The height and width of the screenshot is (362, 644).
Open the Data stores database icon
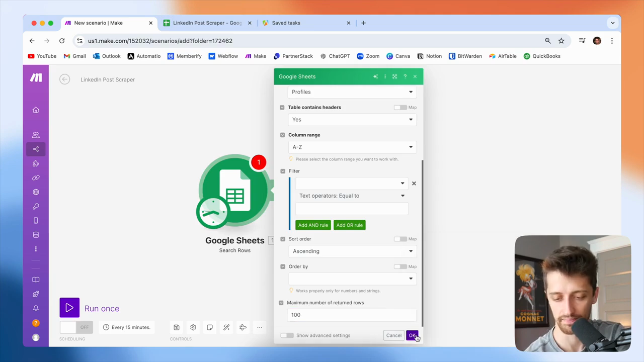coord(36,235)
